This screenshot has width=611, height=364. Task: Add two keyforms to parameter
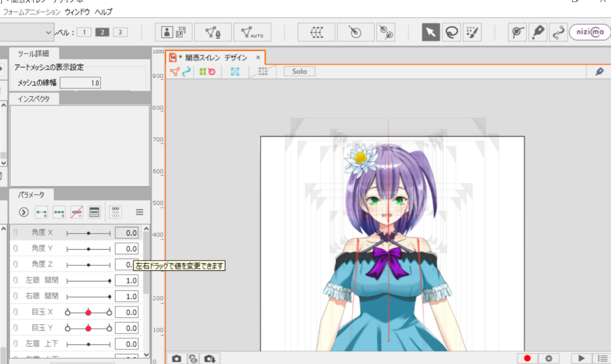point(41,212)
